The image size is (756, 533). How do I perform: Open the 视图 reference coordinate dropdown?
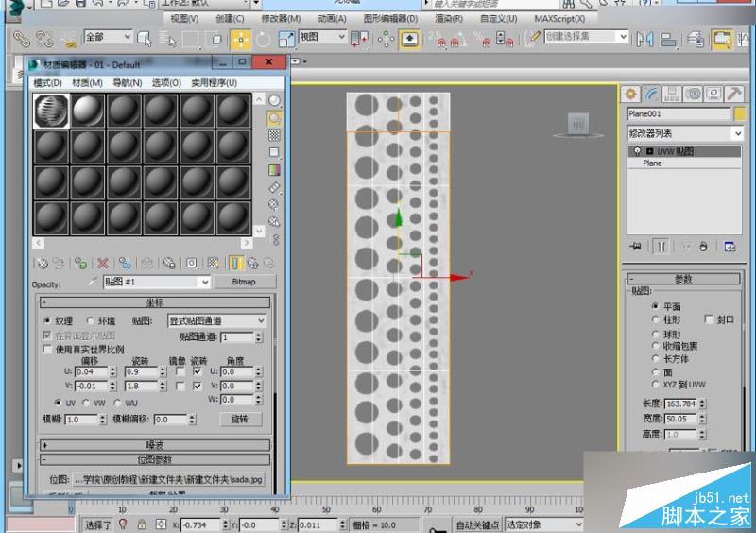pos(322,37)
